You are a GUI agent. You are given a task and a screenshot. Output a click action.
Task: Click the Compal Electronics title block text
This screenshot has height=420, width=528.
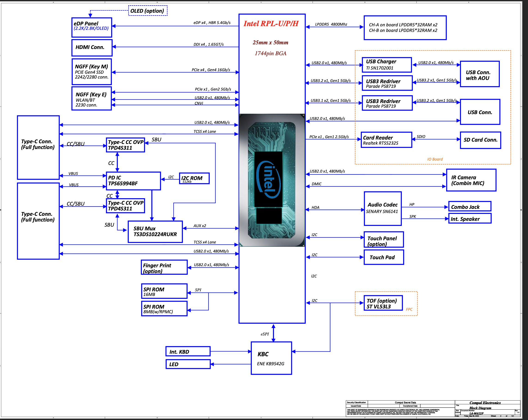pyautogui.click(x=485, y=403)
